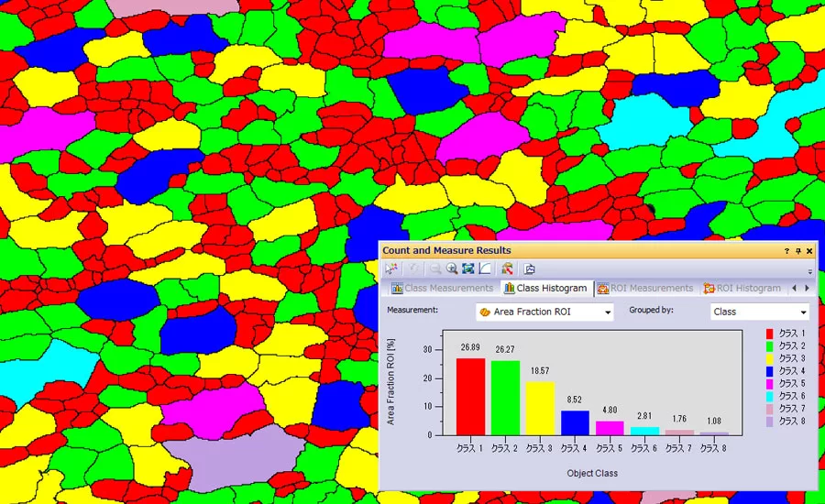Click the greyed-out zoom out magnifier
Viewport: 825px width, 504px height.
[435, 268]
